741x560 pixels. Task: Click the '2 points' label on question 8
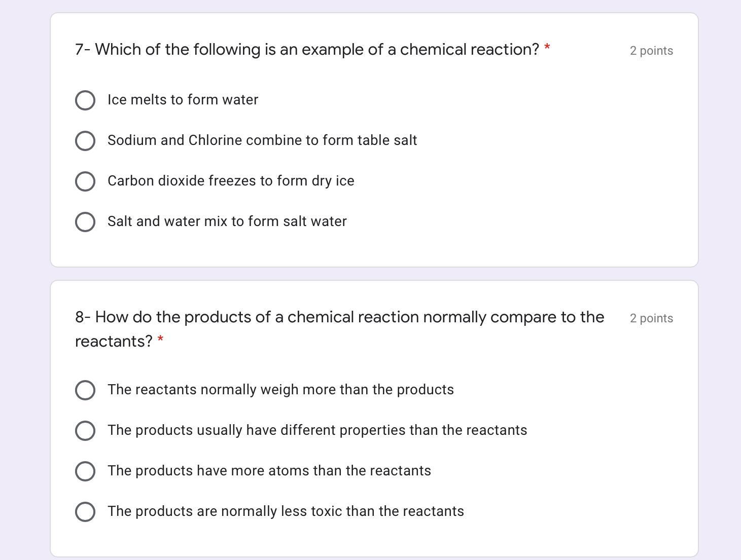click(x=651, y=318)
